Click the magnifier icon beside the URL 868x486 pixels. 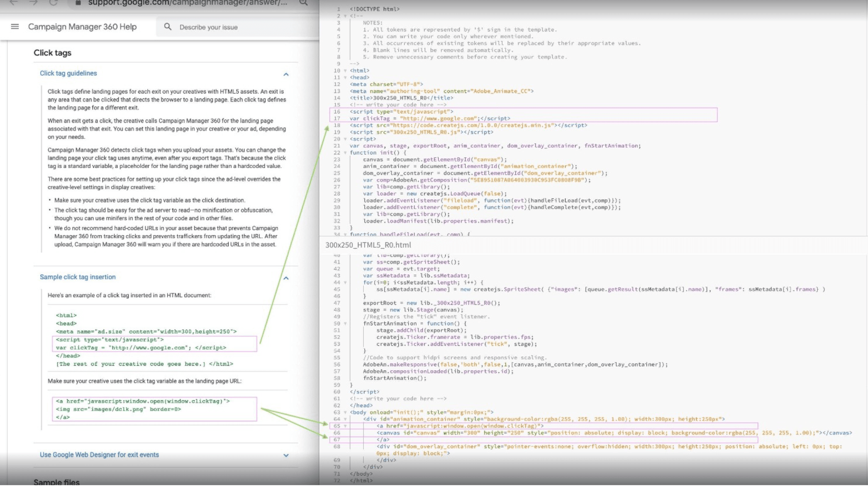point(303,3)
